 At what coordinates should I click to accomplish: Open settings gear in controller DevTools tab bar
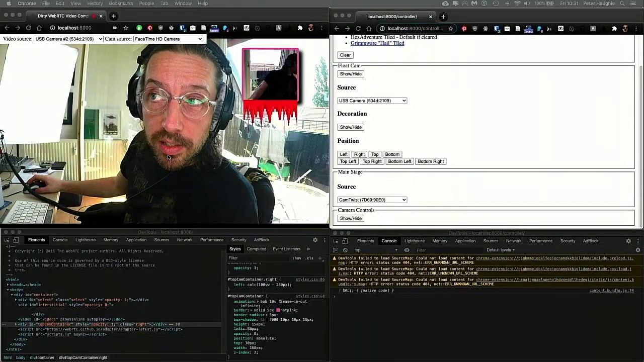[628, 241]
